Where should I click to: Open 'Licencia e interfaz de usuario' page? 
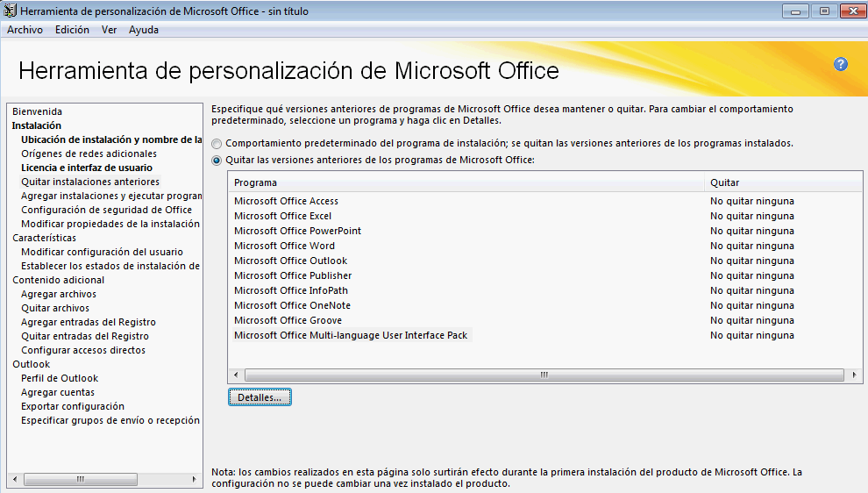point(87,168)
